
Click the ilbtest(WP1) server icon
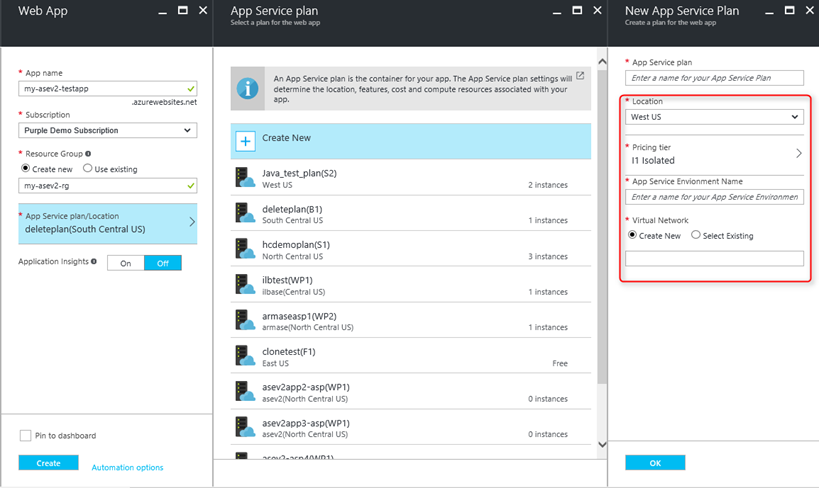[244, 285]
